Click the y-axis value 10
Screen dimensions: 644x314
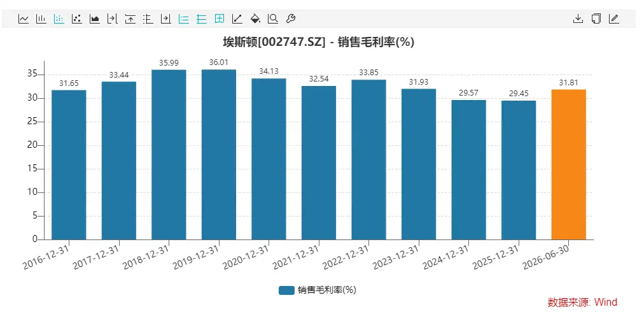33,192
